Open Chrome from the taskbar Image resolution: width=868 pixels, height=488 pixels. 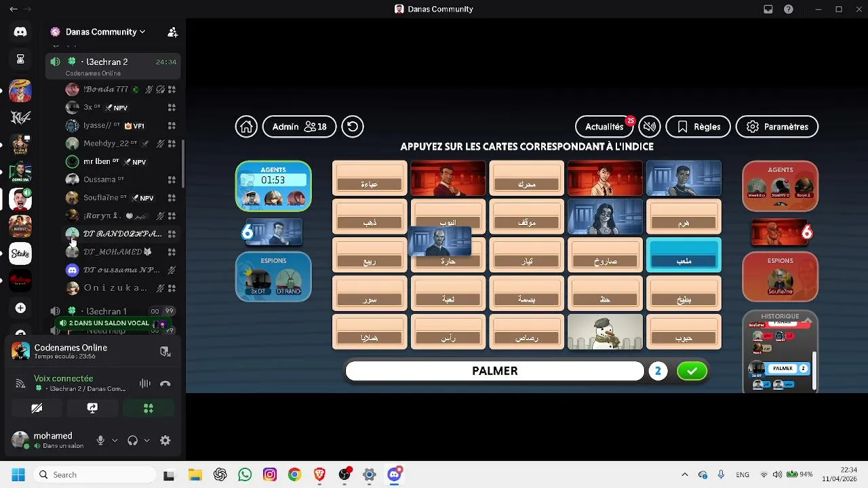pos(294,475)
